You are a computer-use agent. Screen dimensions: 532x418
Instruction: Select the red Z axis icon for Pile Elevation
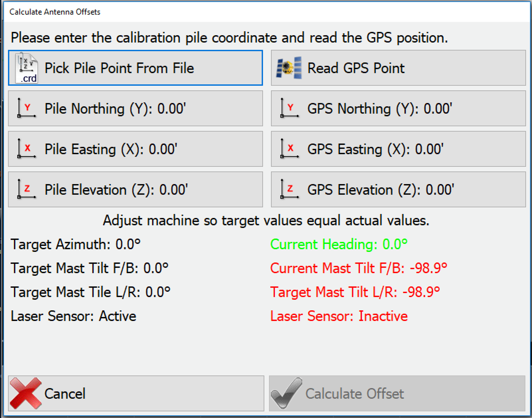point(27,189)
